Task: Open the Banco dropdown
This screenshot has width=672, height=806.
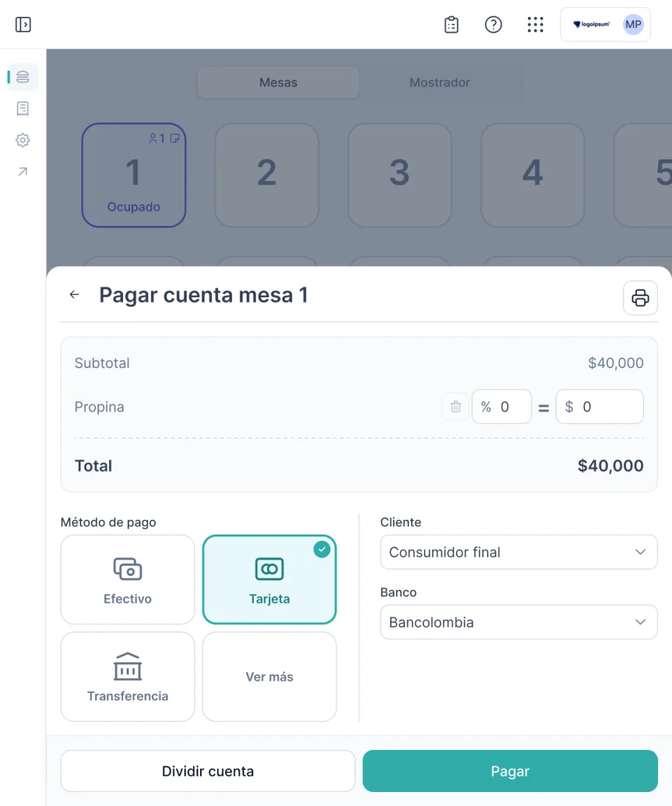Action: pyautogui.click(x=519, y=622)
